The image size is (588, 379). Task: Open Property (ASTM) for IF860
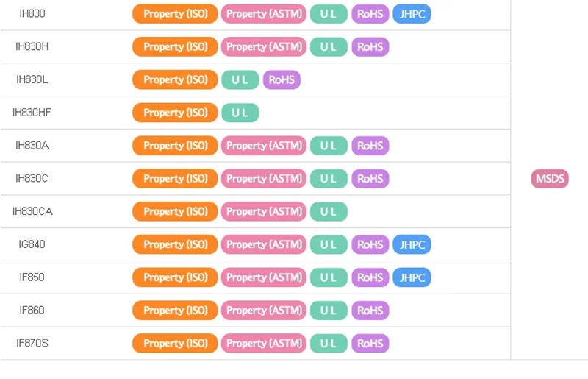coord(263,311)
